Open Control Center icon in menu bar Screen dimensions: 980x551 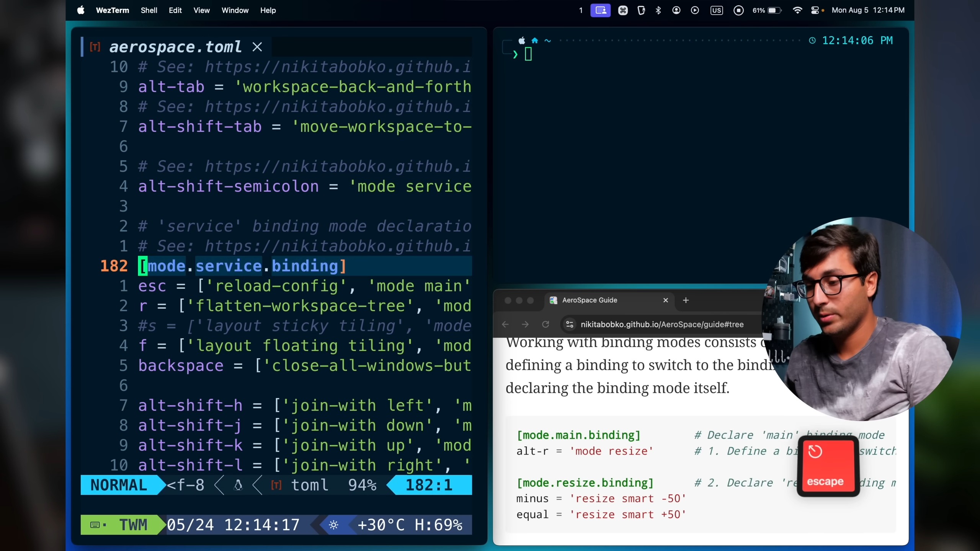click(815, 10)
